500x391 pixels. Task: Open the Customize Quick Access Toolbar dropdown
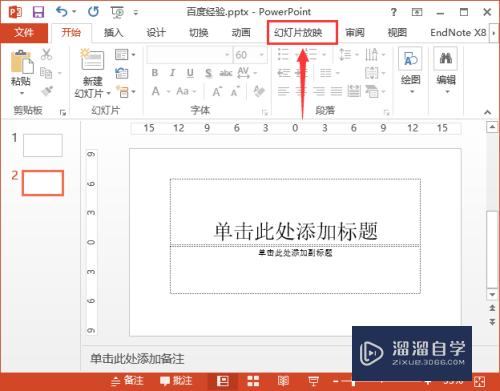pos(136,13)
